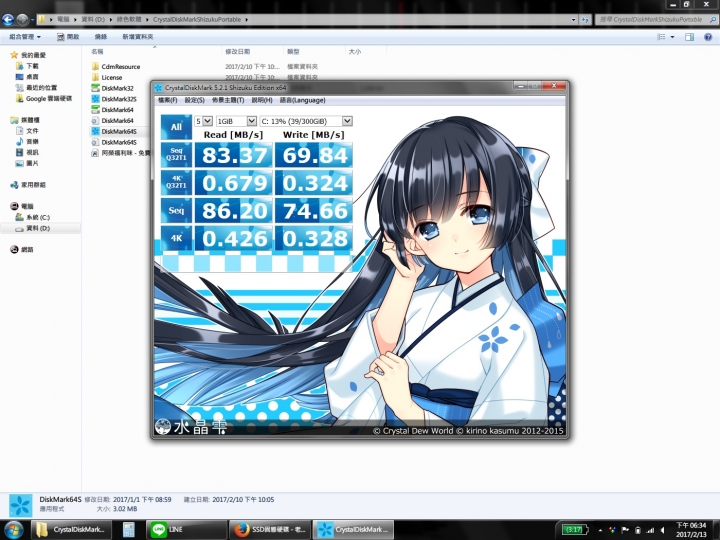Viewport: 720px width, 540px height.
Task: Run the plain 4K benchmark button
Action: tap(176, 238)
